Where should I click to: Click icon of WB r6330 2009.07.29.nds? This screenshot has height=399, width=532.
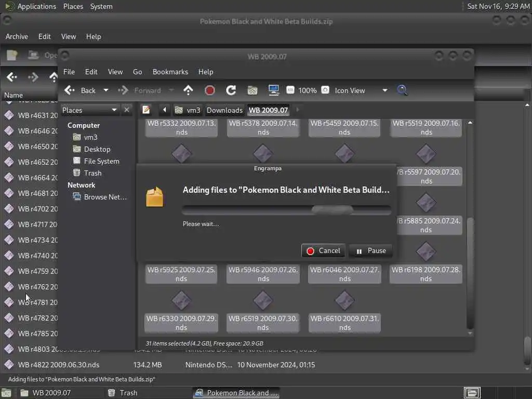click(x=181, y=301)
